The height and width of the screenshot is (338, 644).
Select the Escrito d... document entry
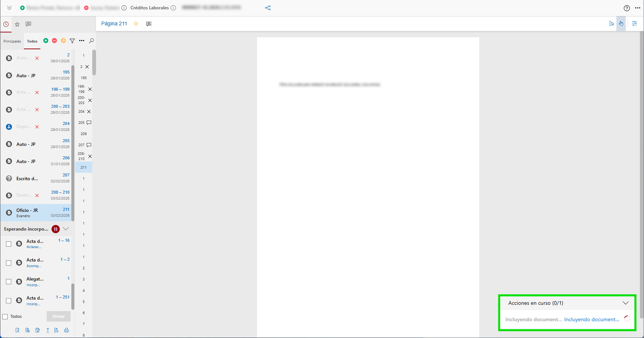tap(27, 179)
